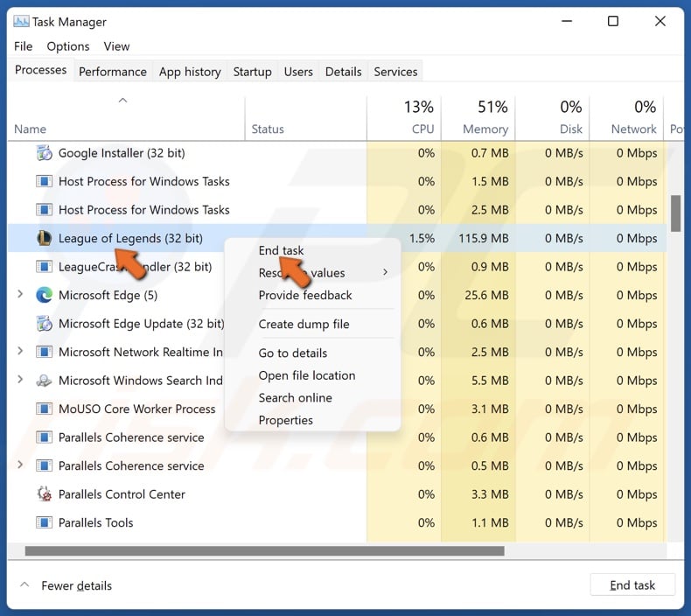Click the End task button at bottom

(x=632, y=585)
